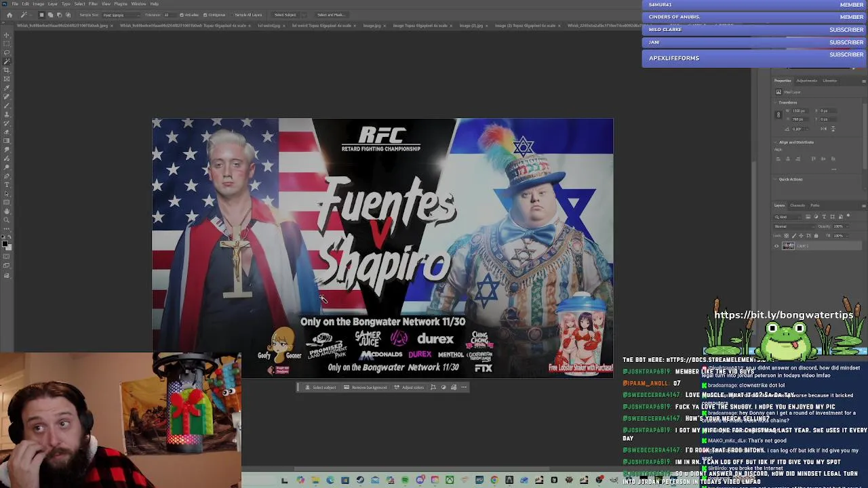
Task: Select the History Brush tool
Action: point(7,123)
